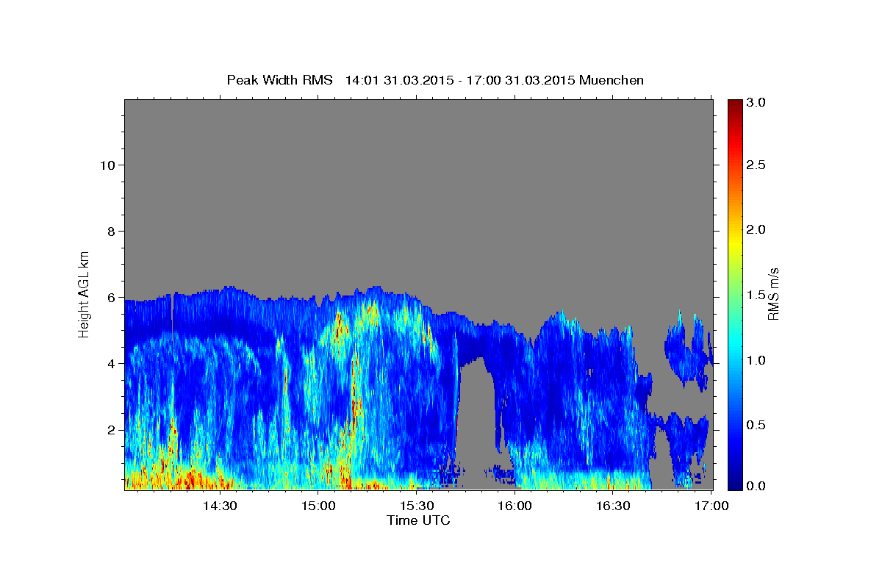The height and width of the screenshot is (588, 882).
Task: Click the 16:30 time tick label
Action: [613, 506]
